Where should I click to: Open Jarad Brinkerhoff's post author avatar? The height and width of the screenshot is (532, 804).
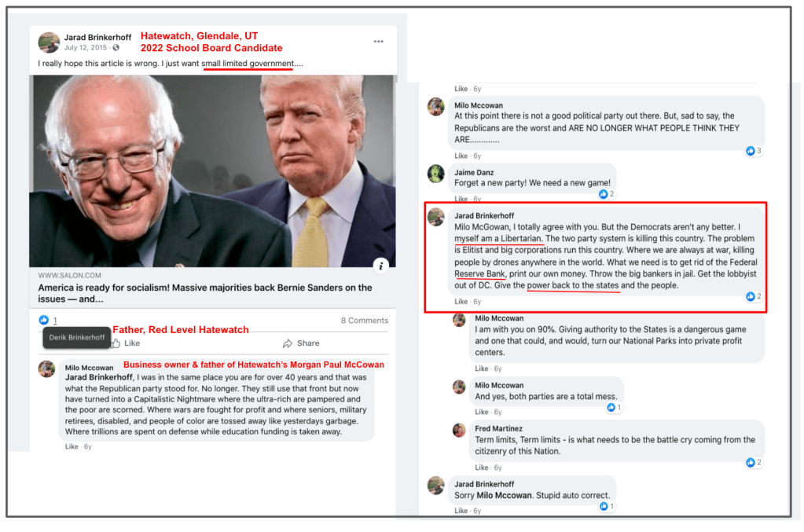(49, 42)
